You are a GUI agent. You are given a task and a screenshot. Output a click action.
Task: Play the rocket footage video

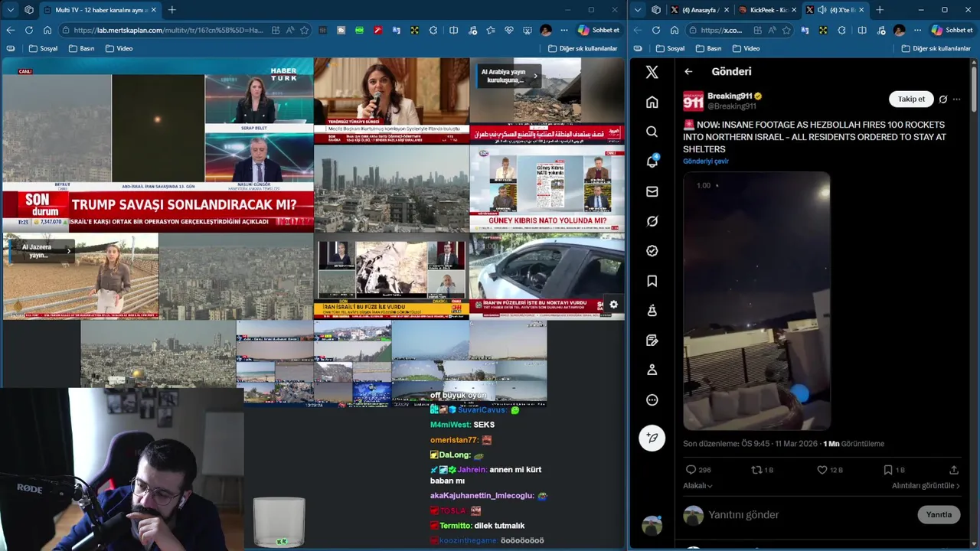pyautogui.click(x=756, y=301)
